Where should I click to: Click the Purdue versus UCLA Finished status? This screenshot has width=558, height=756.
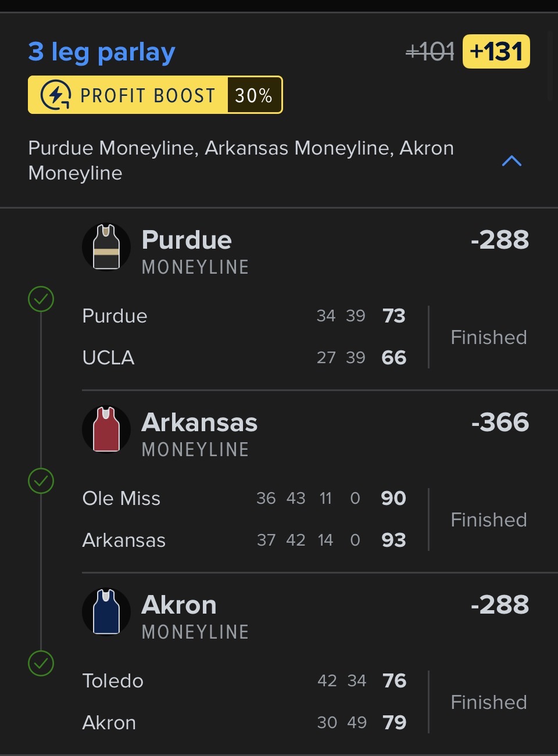(489, 338)
